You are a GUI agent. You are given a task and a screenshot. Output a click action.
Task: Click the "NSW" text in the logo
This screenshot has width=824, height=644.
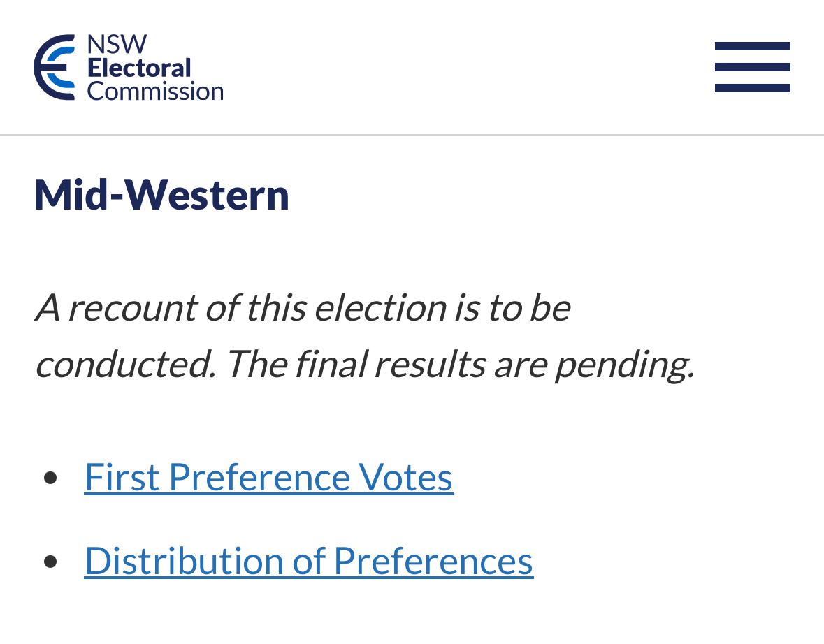(x=117, y=45)
